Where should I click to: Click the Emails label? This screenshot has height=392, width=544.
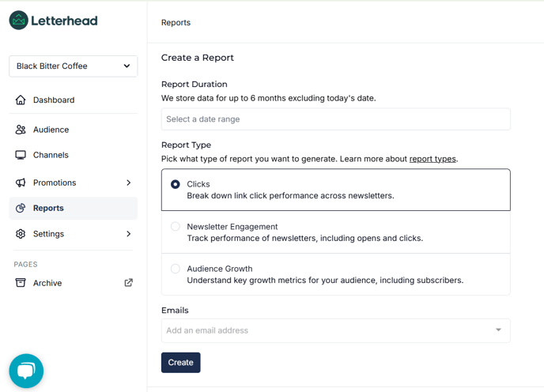pyautogui.click(x=175, y=310)
